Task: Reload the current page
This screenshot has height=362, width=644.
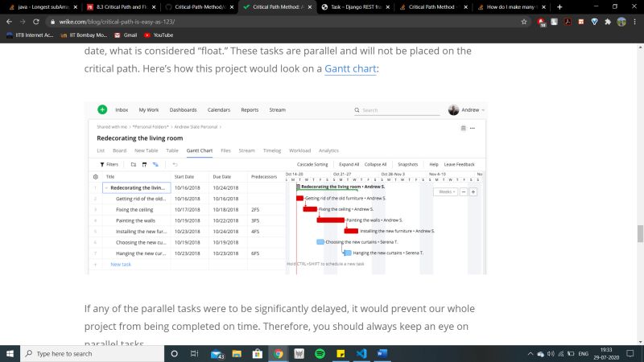Action: tap(36, 22)
